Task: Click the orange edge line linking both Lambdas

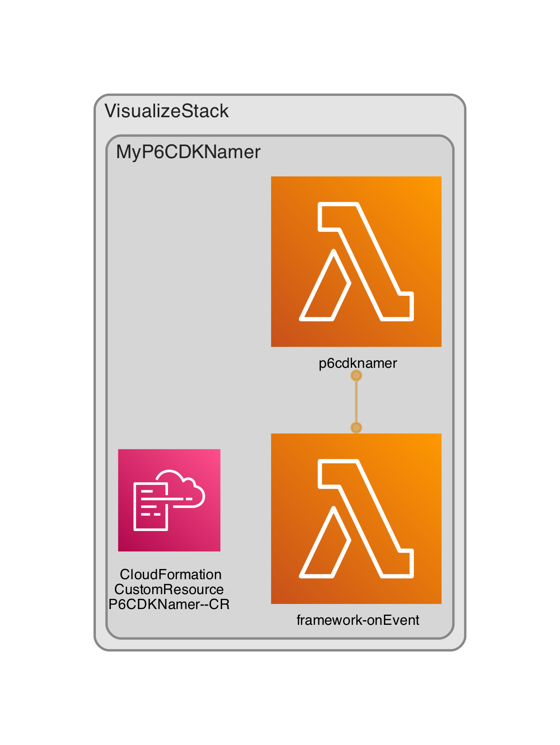Action: click(356, 401)
